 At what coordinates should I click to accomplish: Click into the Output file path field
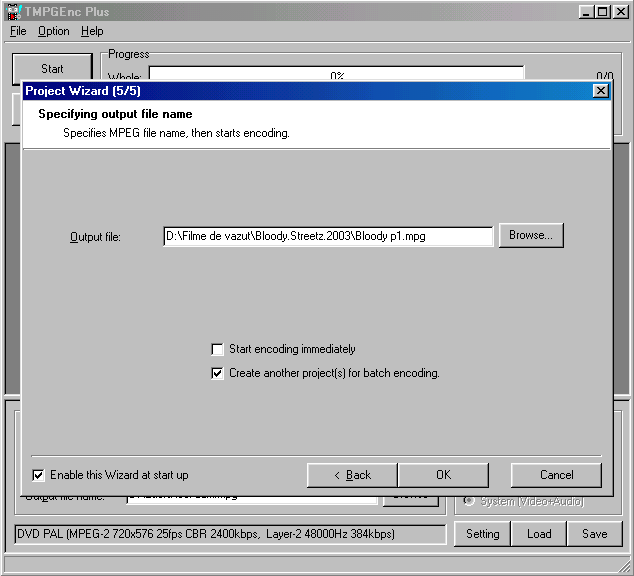click(x=328, y=236)
